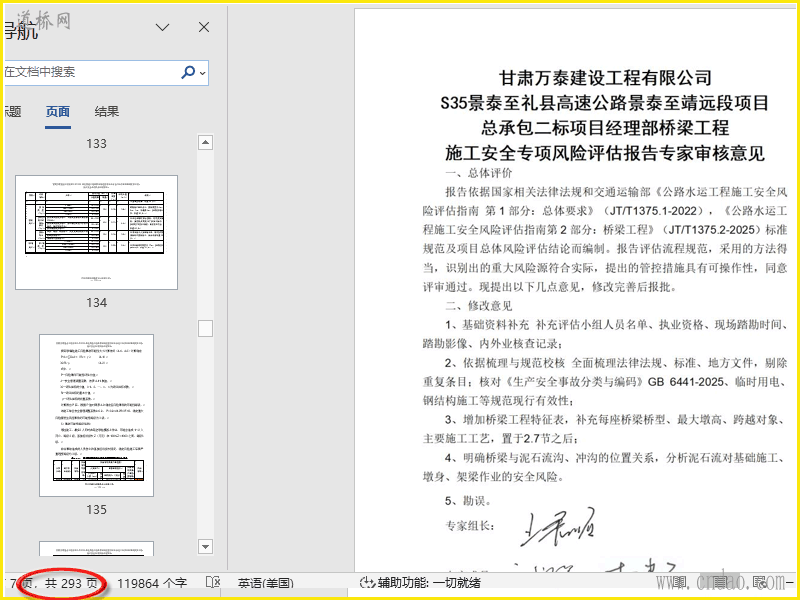Click the thumbnail scrollbar thumb
This screenshot has width=800, height=600.
205,329
